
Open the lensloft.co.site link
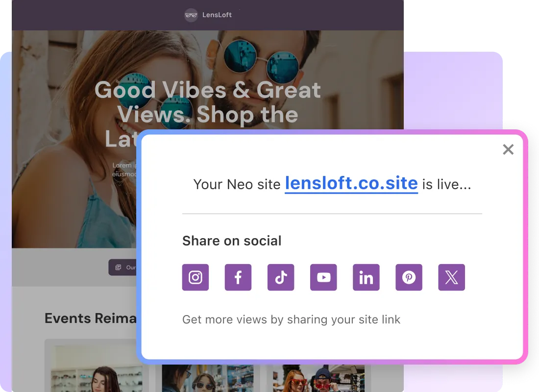click(x=351, y=184)
